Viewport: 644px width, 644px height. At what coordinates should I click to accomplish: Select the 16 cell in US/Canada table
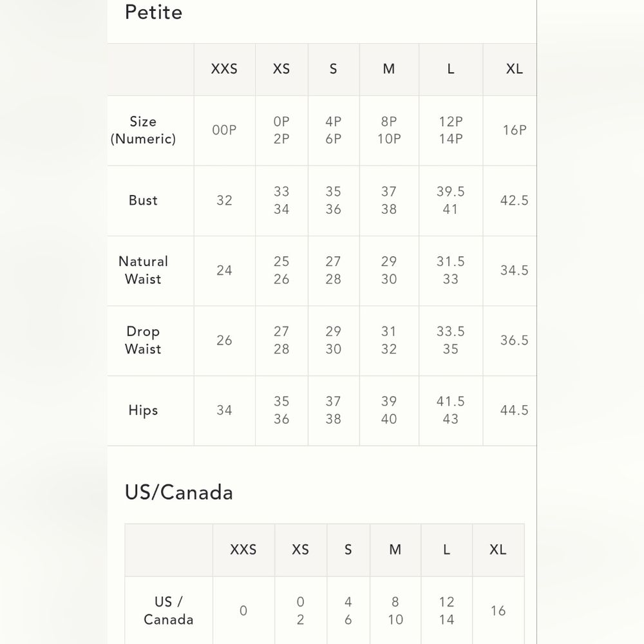pos(498,611)
